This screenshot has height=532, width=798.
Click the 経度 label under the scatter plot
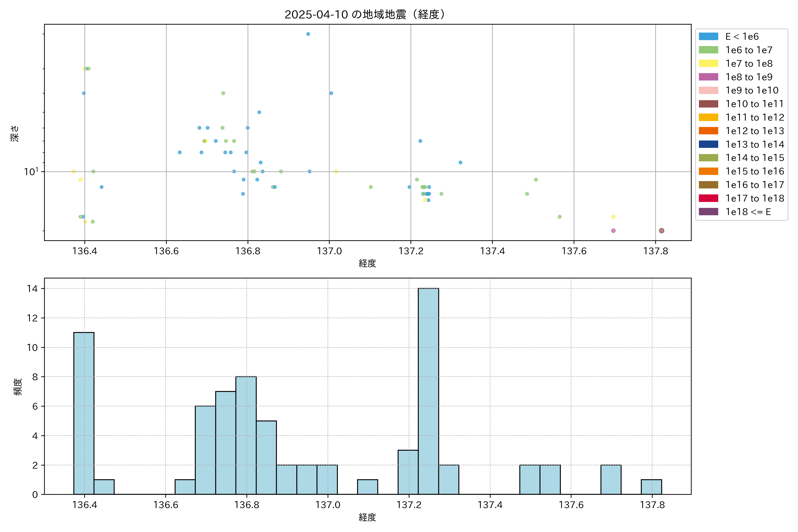(367, 263)
